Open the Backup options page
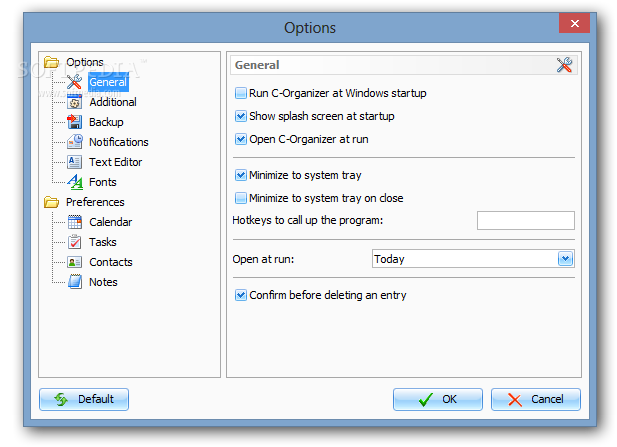The height and width of the screenshot is (447, 617). click(x=106, y=122)
